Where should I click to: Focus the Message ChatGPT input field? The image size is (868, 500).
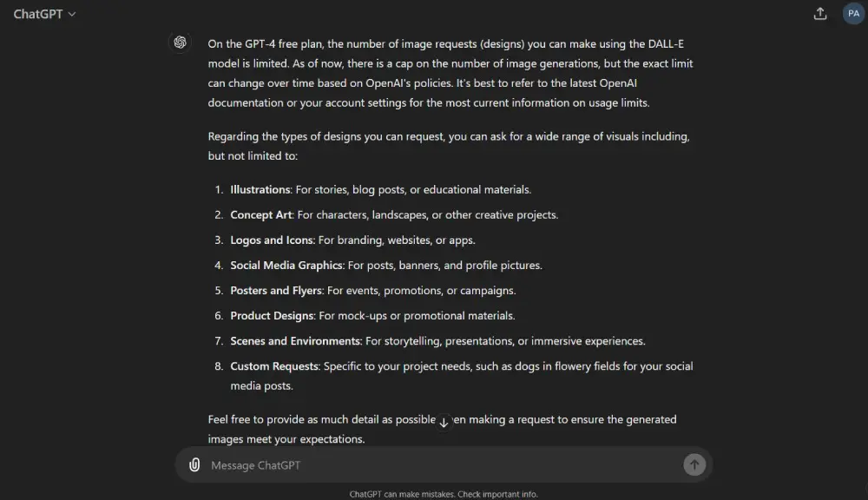click(x=443, y=465)
